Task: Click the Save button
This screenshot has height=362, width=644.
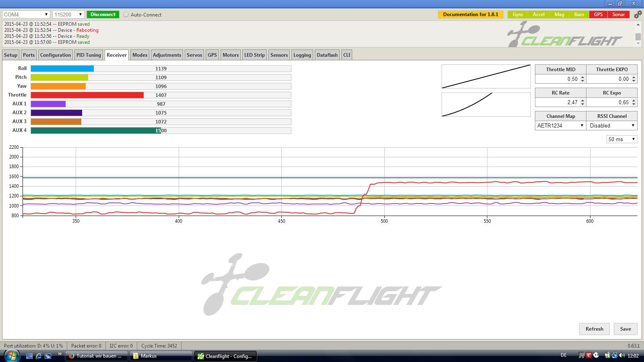Action: 625,329
